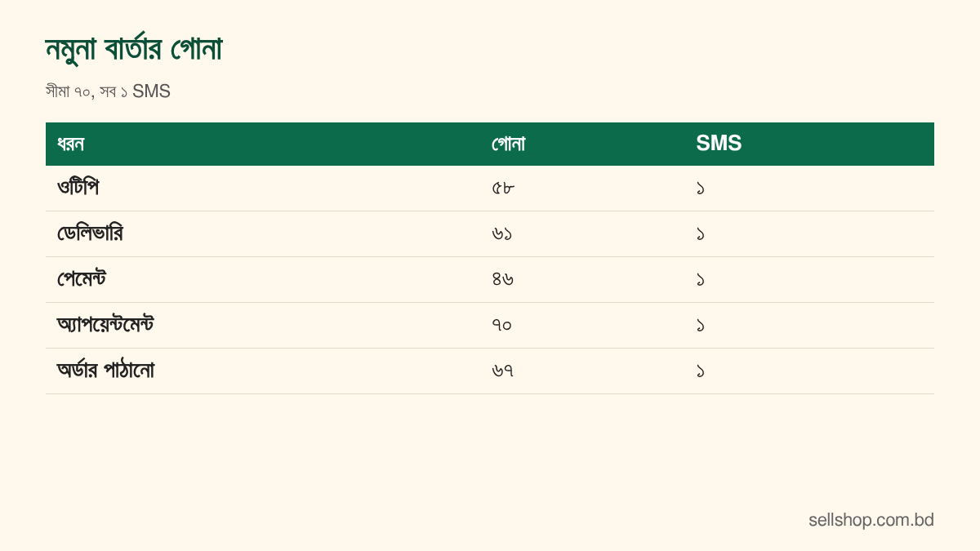Screen dimensions: 980x551
Task: Click the SMS value in পেমেন্ট row
Action: point(701,279)
